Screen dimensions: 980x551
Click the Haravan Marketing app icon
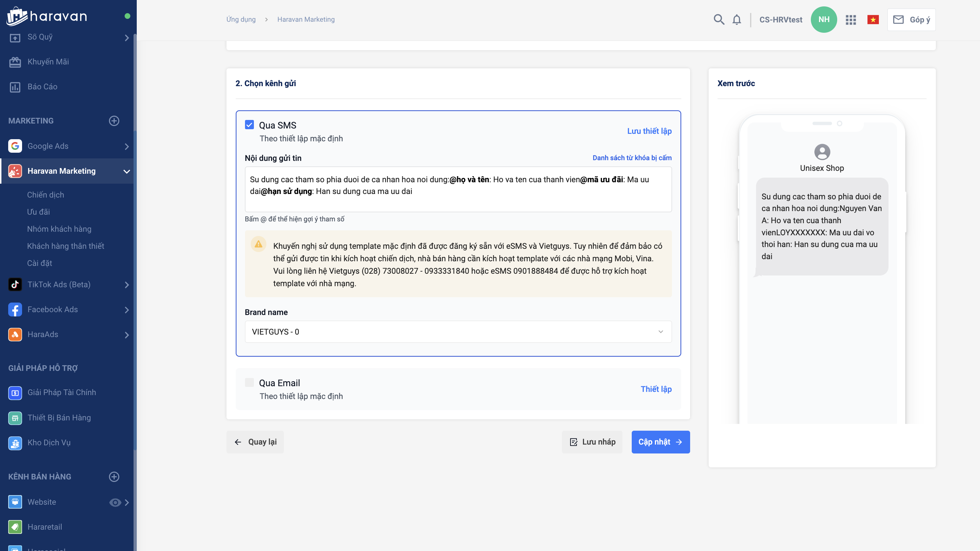point(15,171)
